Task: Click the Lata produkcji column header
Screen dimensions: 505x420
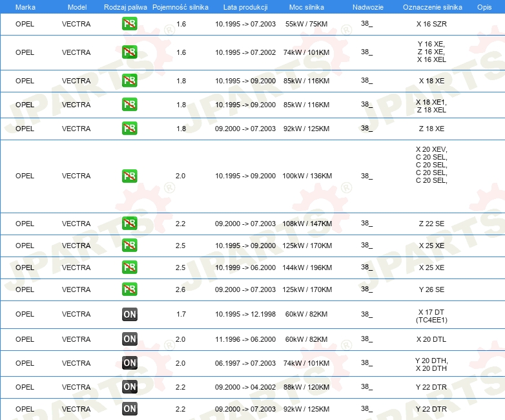Action: (x=245, y=7)
